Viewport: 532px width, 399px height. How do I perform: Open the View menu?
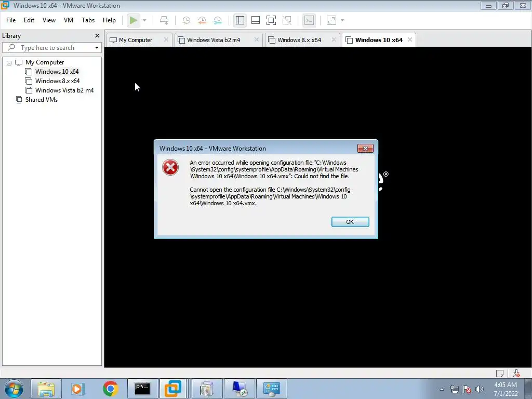coord(49,20)
